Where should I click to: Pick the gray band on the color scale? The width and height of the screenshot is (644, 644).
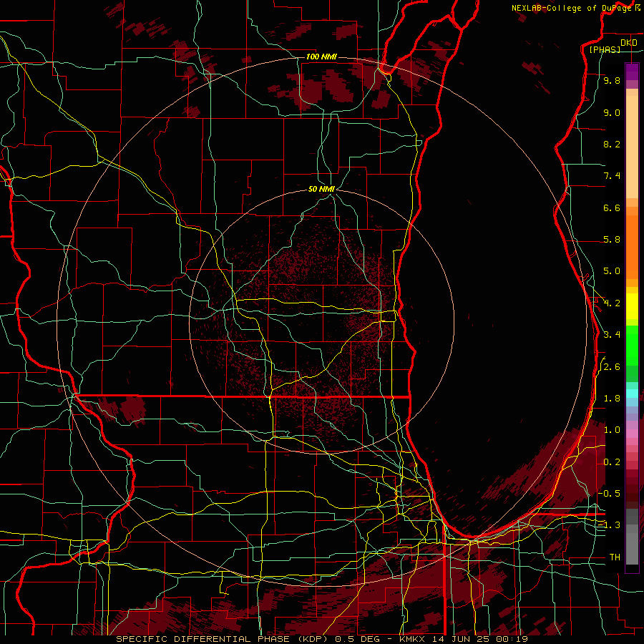pos(632,537)
